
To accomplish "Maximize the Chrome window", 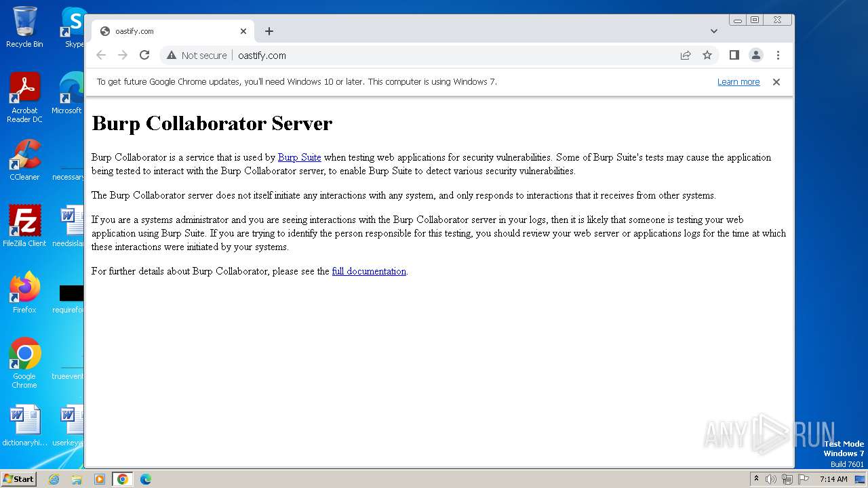I will click(754, 20).
